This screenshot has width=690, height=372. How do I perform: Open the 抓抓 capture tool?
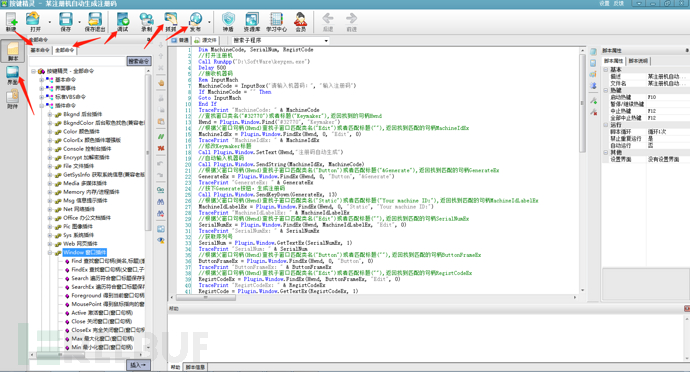click(171, 22)
